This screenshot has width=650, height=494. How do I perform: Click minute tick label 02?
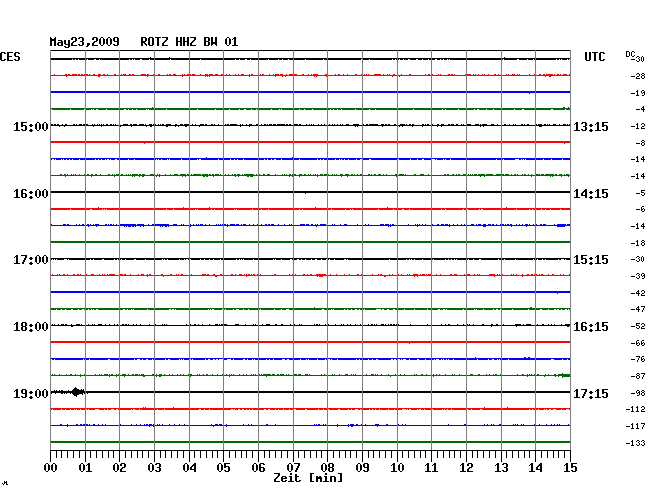point(119,468)
